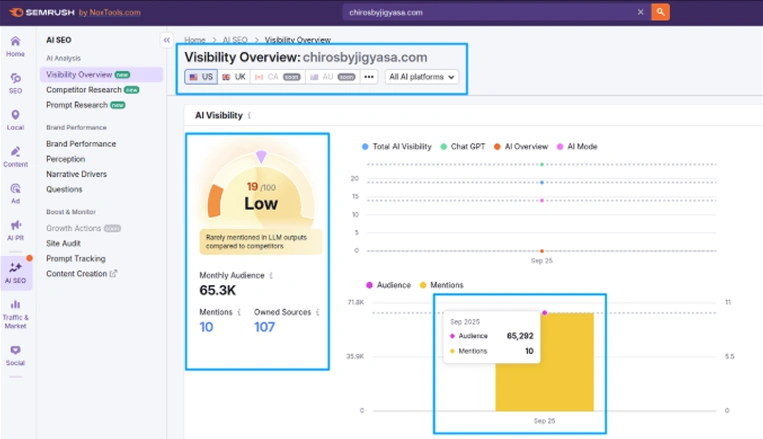Click info icon next to AI Visibility

click(x=249, y=115)
